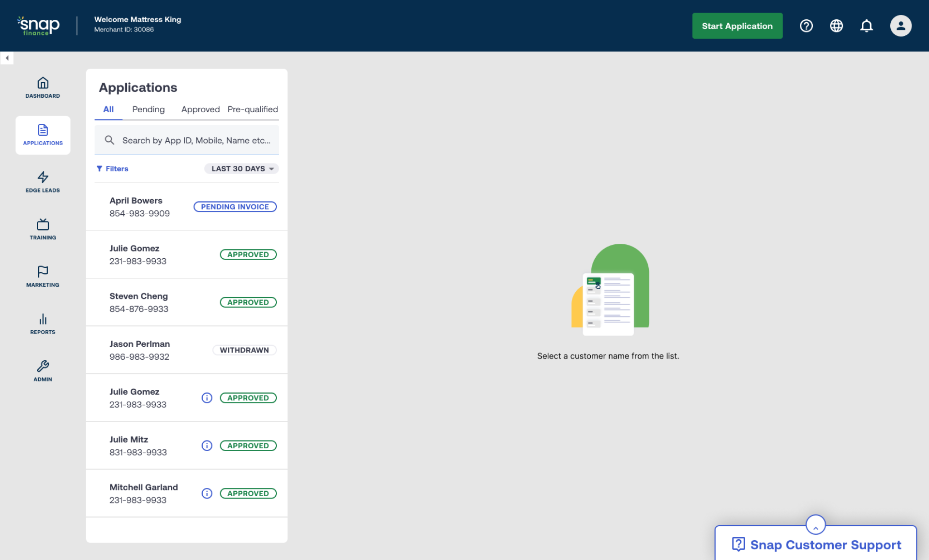The height and width of the screenshot is (560, 929).
Task: Click the info icon next to Julie Mitz
Action: (207, 445)
